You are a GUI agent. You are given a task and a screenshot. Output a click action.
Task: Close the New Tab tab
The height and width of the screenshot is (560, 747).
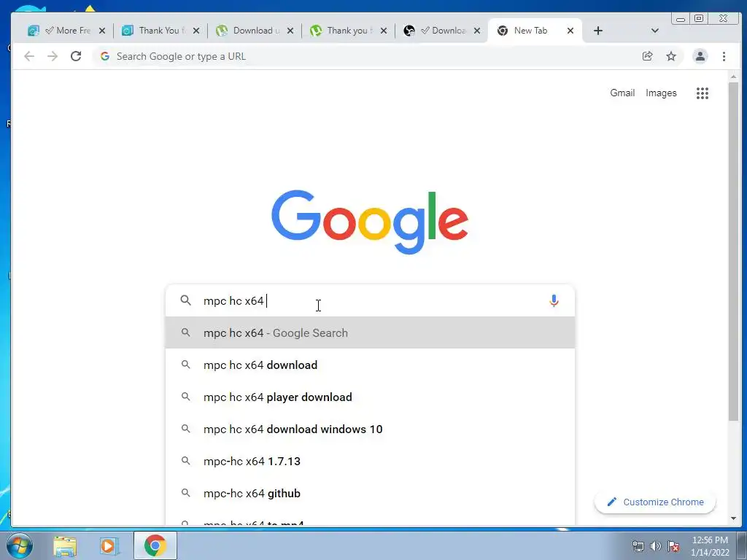(570, 31)
